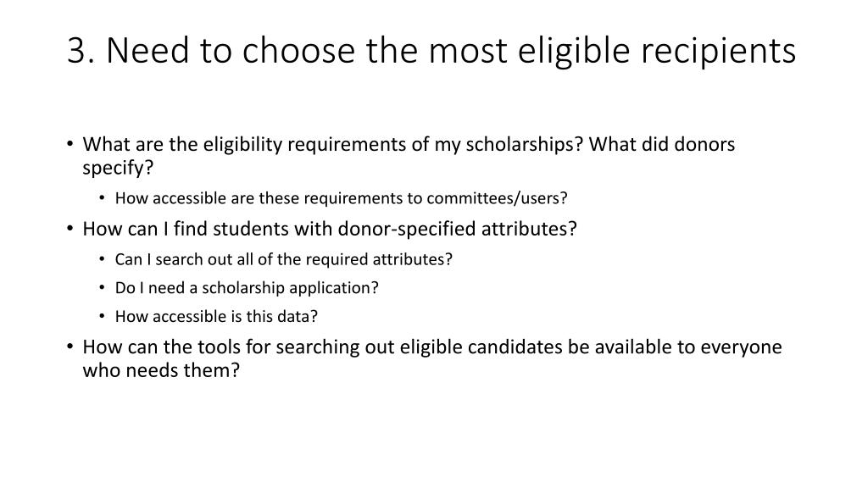Select the bullet about tools for searching candidates
Image resolution: width=868 pixels, height=488 pixels.
pyautogui.click(x=431, y=358)
